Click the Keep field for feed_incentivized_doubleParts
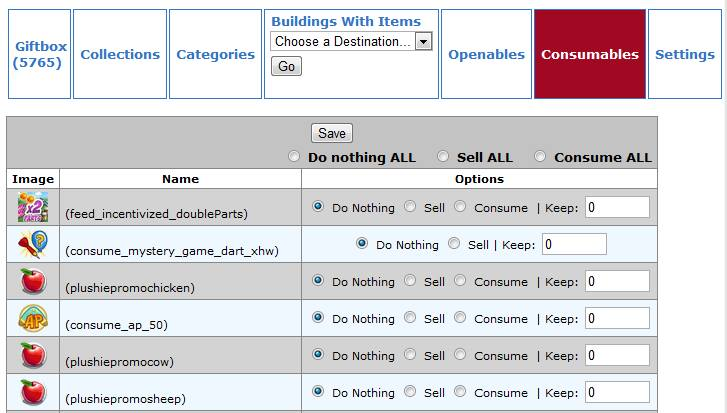 click(617, 207)
